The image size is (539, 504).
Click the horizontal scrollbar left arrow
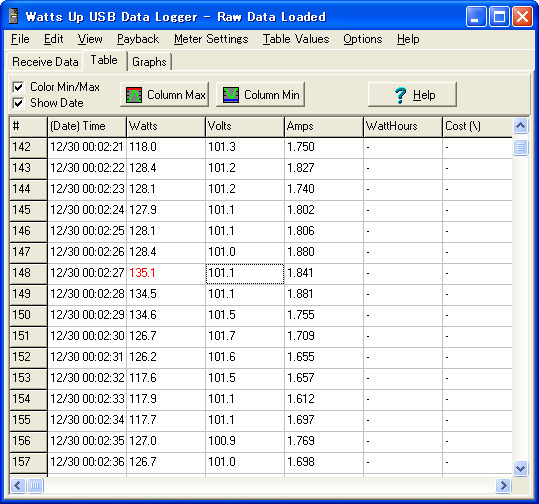[18, 485]
